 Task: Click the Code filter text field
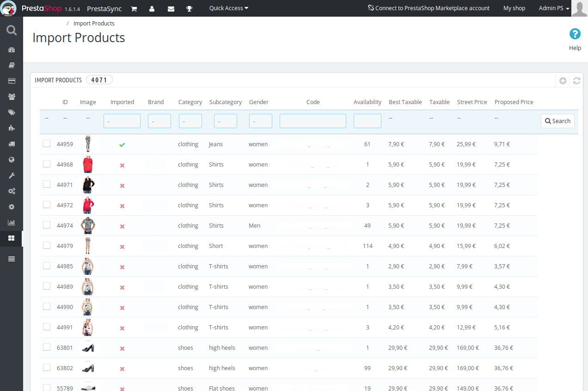click(x=313, y=121)
